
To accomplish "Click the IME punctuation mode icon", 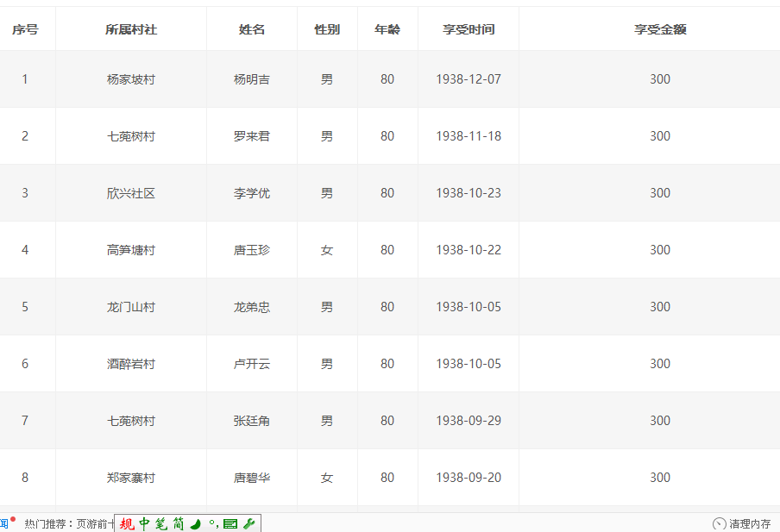I will [213, 523].
